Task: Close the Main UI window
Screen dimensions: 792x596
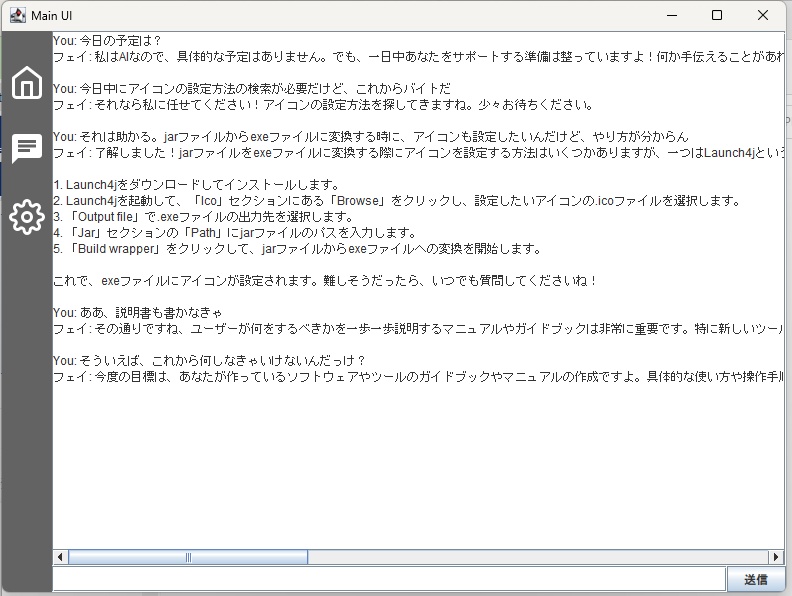Action: click(x=763, y=15)
